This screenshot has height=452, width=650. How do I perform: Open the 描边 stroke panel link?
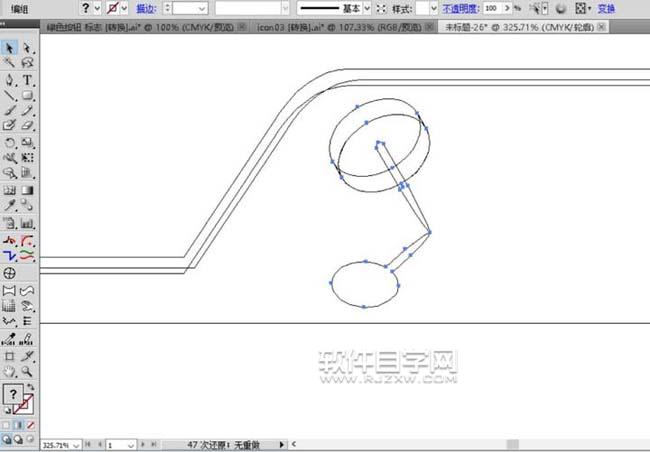(x=147, y=8)
